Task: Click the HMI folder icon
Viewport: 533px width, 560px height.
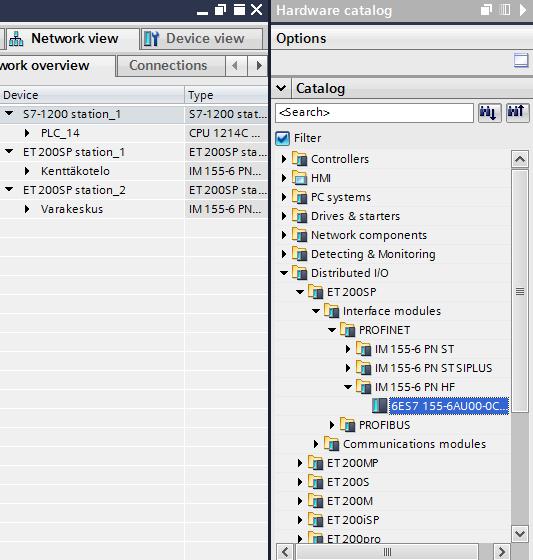Action: [299, 178]
